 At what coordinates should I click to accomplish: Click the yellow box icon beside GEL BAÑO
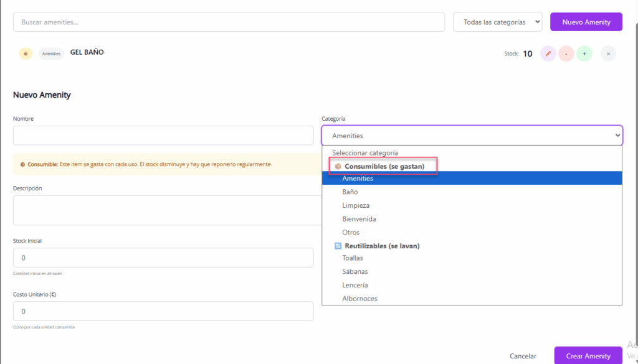(26, 54)
